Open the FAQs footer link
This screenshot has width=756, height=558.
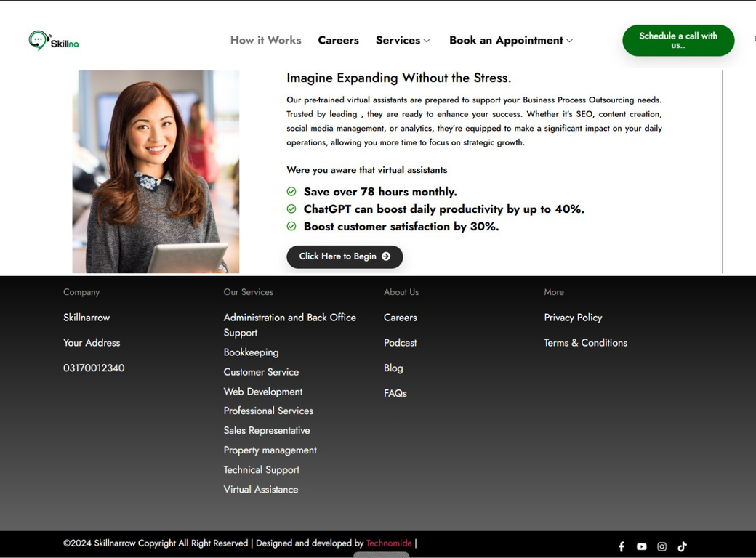click(x=395, y=393)
